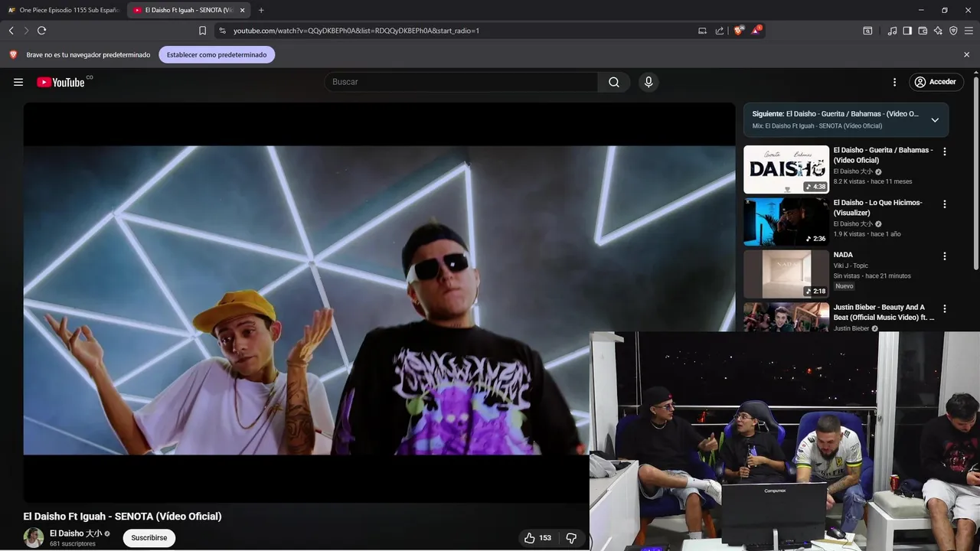
Task: Open El Daisho - Lo Que Hicimos title
Action: (878, 207)
